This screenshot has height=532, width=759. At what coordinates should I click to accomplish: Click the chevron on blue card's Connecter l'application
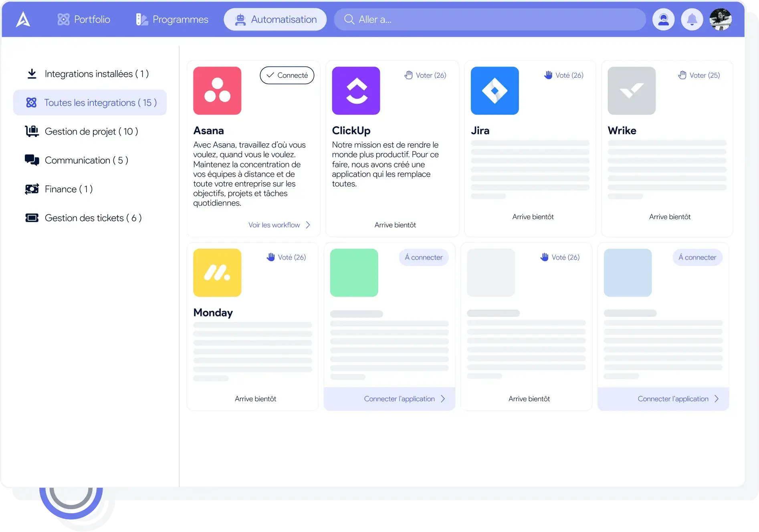tap(717, 399)
